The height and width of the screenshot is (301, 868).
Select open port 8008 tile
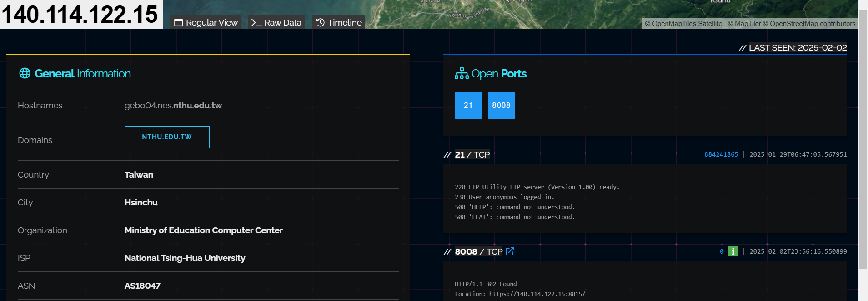pyautogui.click(x=502, y=105)
